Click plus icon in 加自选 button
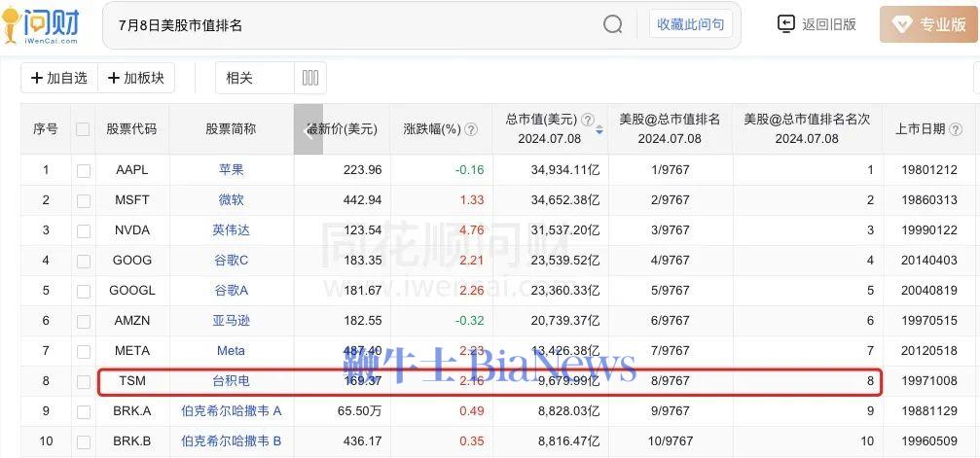 pos(37,78)
